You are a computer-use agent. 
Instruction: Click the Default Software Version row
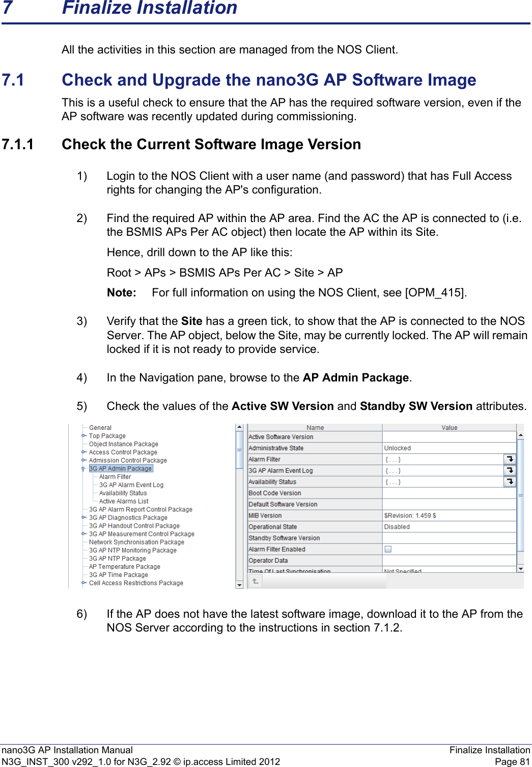382,504
